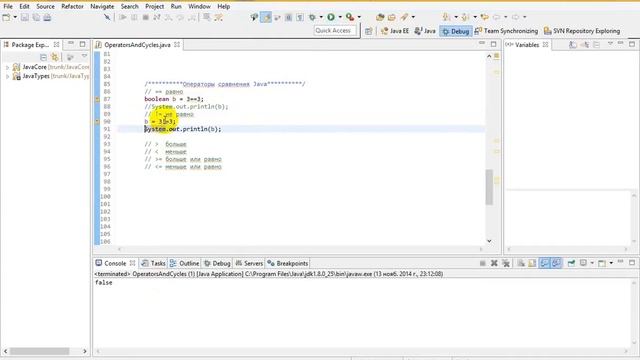
Task: Toggle Show Console on Standard Error change
Action: [x=556, y=263]
